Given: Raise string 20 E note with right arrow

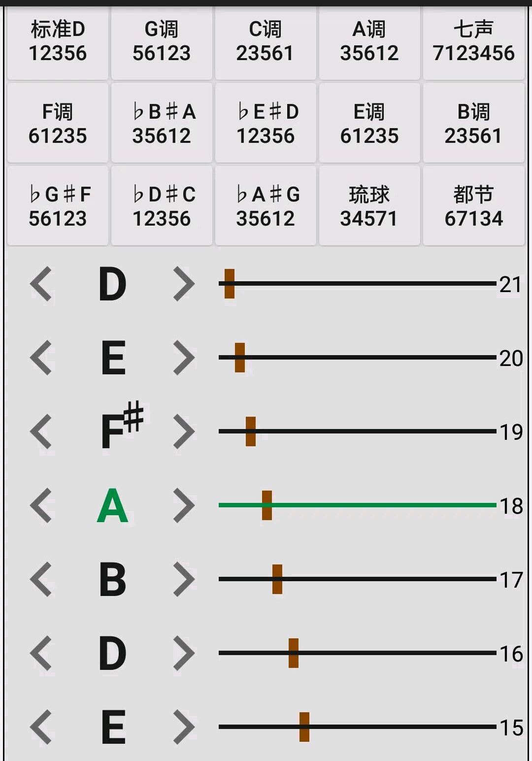Looking at the screenshot, I should [184, 358].
